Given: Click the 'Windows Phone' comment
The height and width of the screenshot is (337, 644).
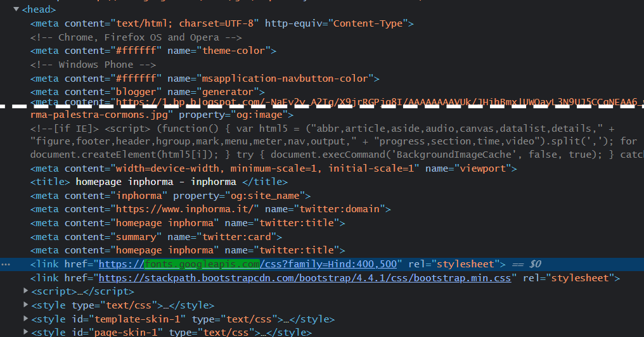Looking at the screenshot, I should click(93, 65).
